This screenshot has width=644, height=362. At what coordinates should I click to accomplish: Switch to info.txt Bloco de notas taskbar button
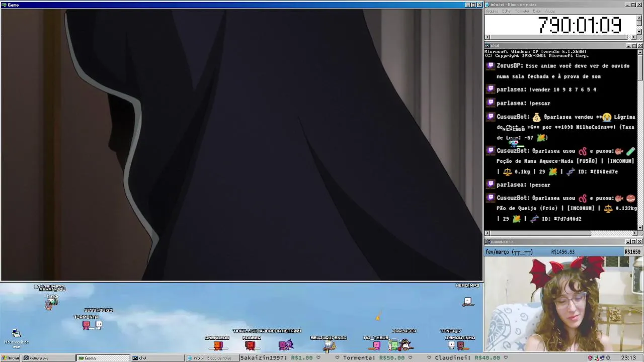click(211, 358)
